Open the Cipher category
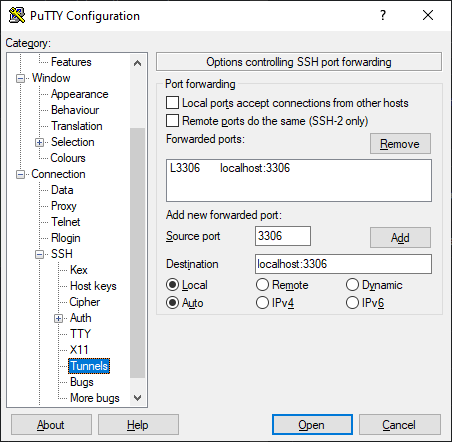Image resolution: width=452 pixels, height=442 pixels. click(x=85, y=302)
